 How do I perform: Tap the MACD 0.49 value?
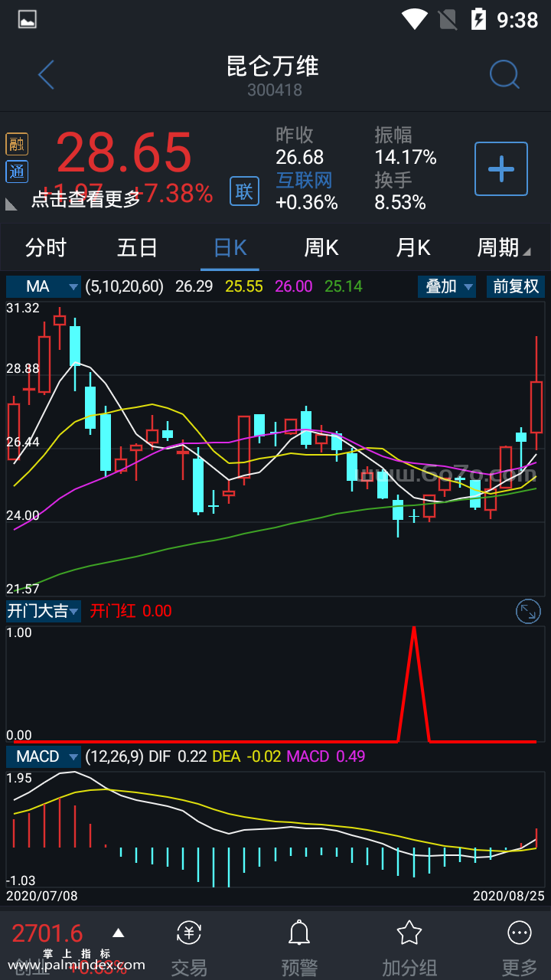coord(326,756)
